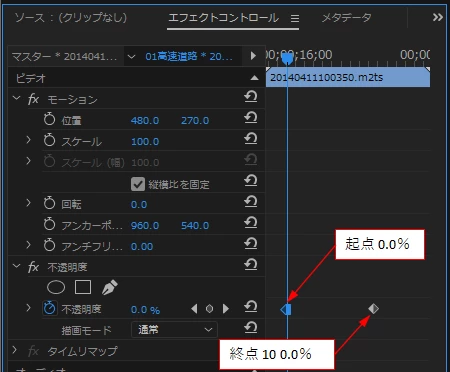Reset the 不透明度 percentage parameter
Image resolution: width=450 pixels, height=372 pixels.
[x=250, y=307]
